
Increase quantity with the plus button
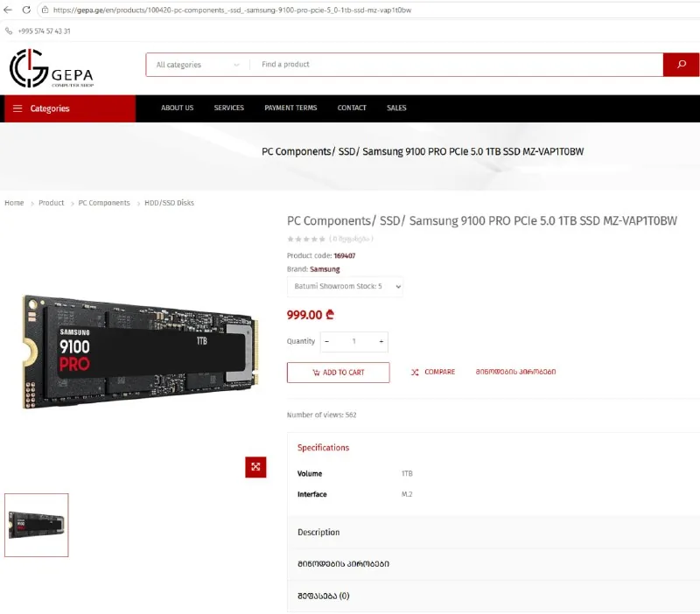tap(381, 341)
